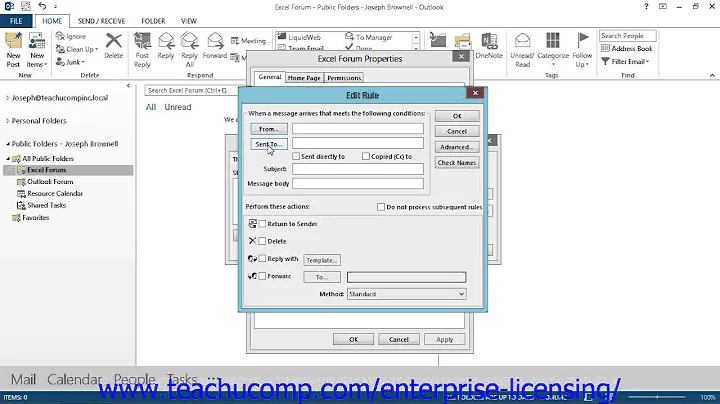The image size is (720, 404).
Task: Click Check Names button
Action: (457, 163)
